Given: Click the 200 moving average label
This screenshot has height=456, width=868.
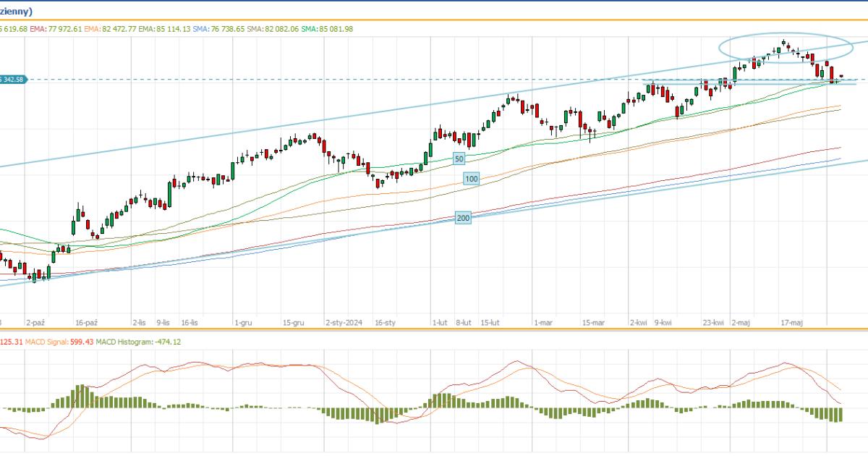Looking at the screenshot, I should pyautogui.click(x=463, y=218).
